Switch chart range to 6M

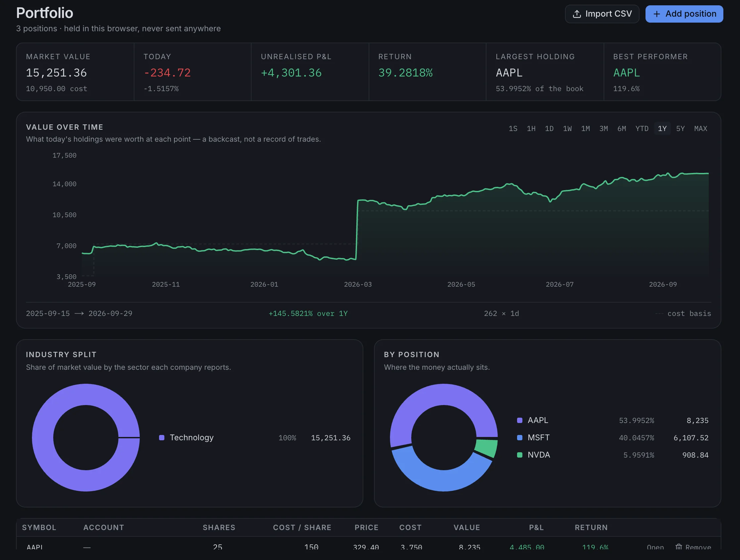tap(622, 129)
